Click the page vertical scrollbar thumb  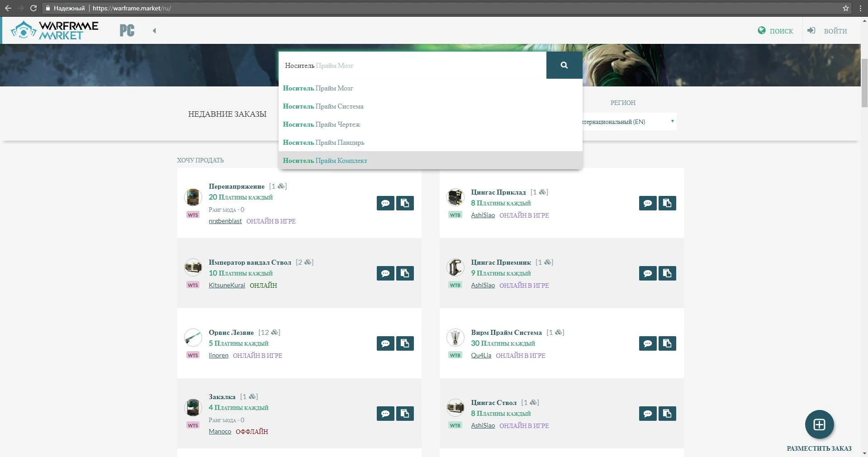(864, 82)
